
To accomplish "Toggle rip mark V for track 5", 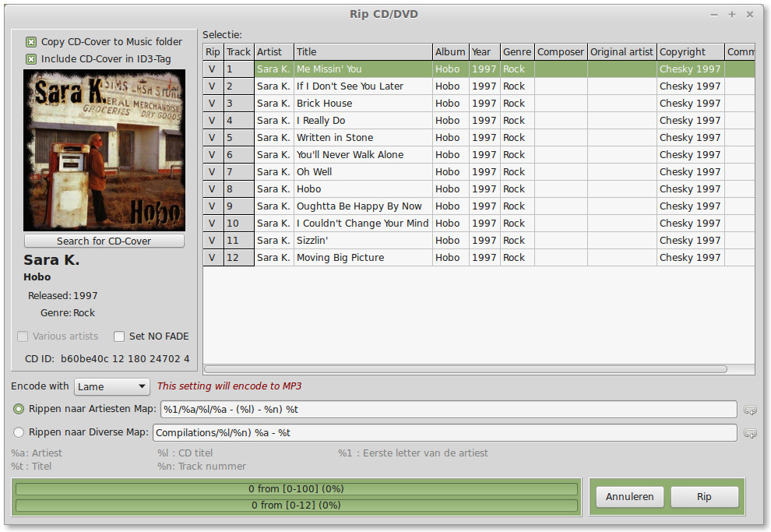I will [213, 138].
